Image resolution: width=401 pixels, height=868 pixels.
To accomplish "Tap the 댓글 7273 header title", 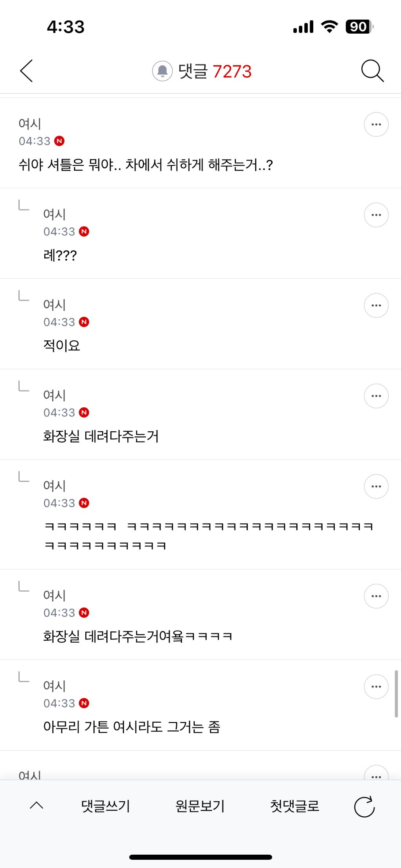I will pos(215,71).
